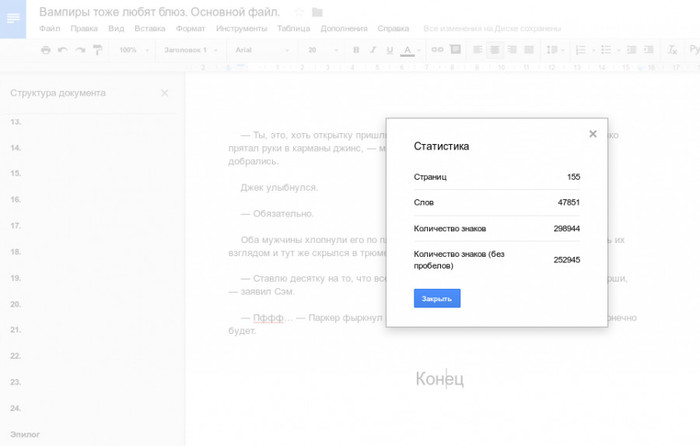Go to outline heading 23
Screen dimensions: 700x446
pos(16,382)
